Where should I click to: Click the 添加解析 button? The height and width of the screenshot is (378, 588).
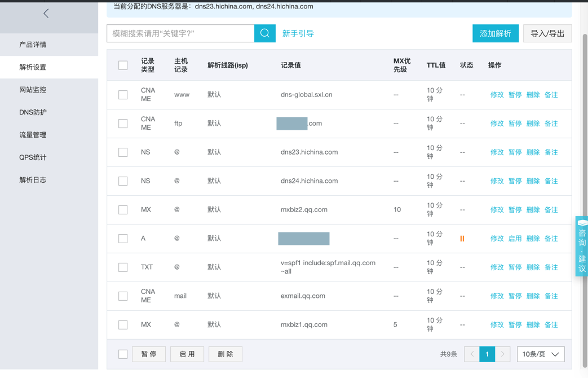495,33
